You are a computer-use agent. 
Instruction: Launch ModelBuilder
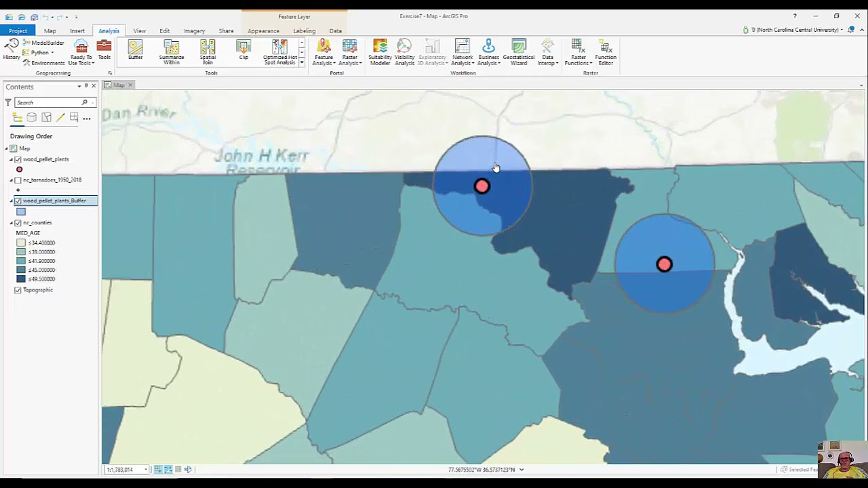pos(43,43)
